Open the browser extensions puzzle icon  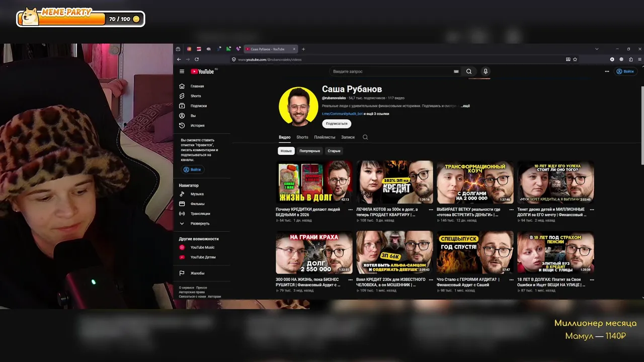point(631,59)
